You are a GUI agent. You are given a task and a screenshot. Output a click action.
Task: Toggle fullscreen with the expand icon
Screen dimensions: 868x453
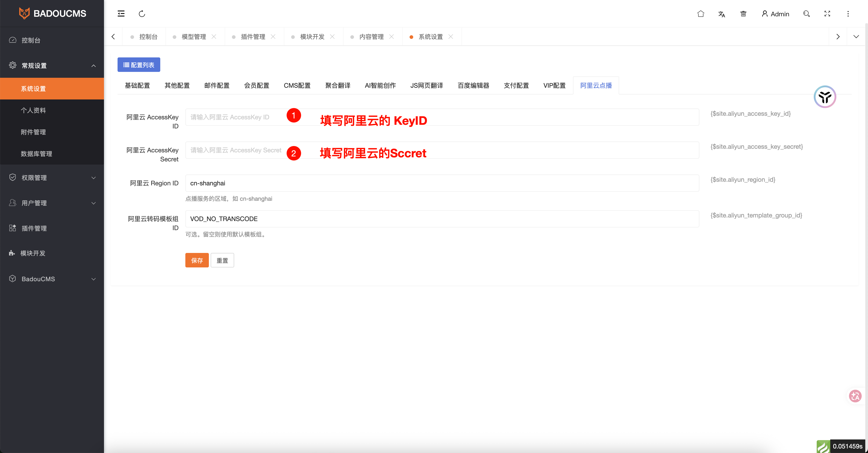point(827,14)
